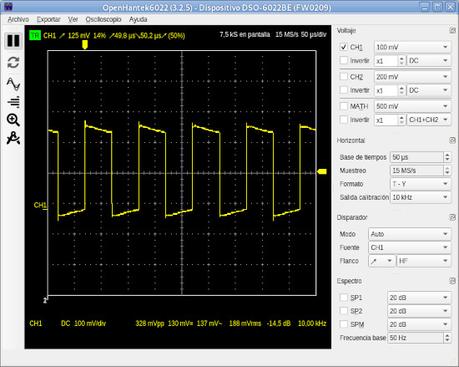The width and height of the screenshot is (459, 367).
Task: Click the -14,5 dB readout
Action: point(279,323)
